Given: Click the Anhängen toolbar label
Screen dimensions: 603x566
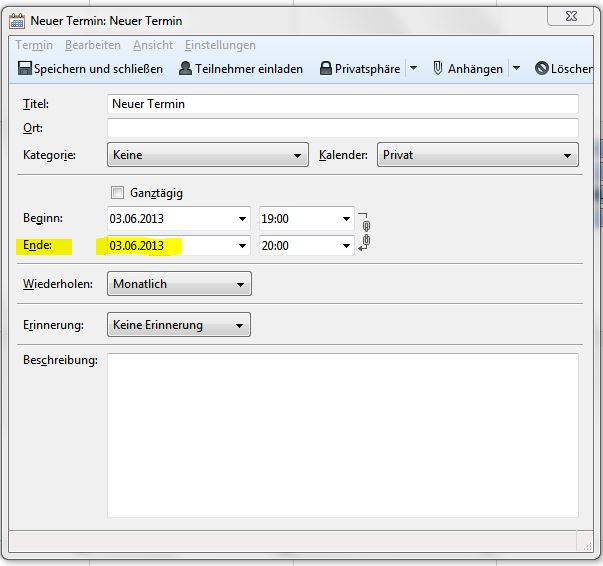Looking at the screenshot, I should [475, 69].
